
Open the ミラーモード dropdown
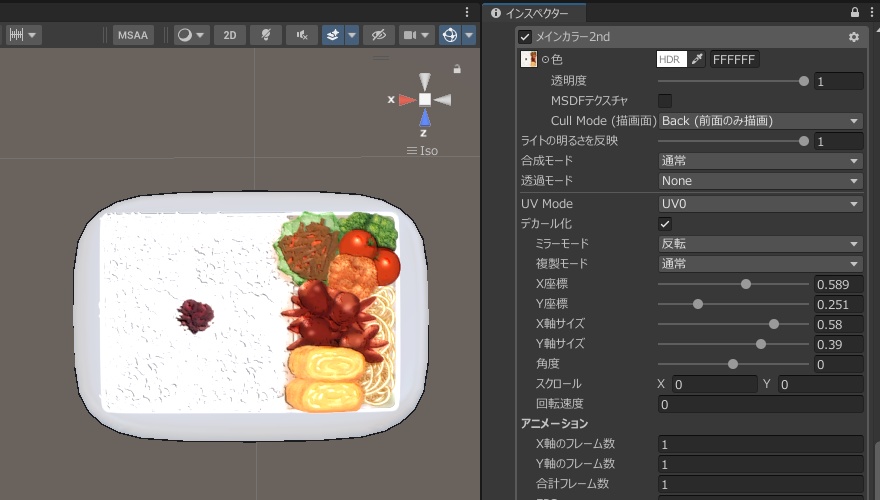[760, 244]
